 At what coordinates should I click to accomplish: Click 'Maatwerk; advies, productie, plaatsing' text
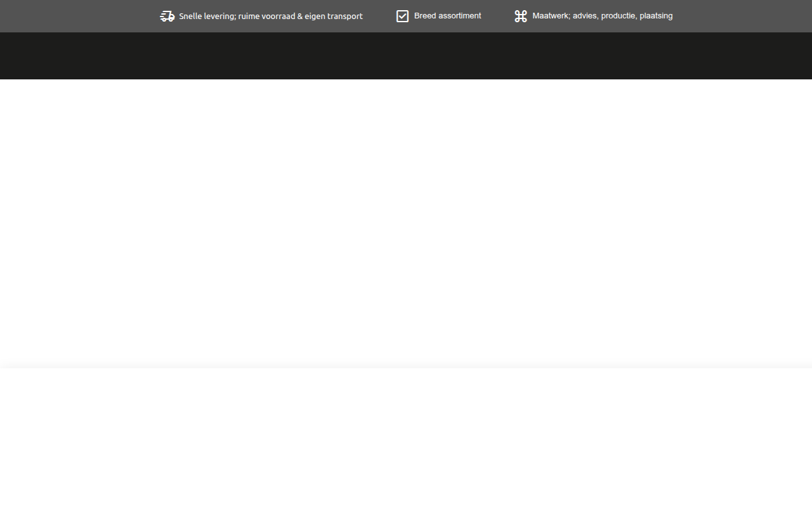click(603, 16)
